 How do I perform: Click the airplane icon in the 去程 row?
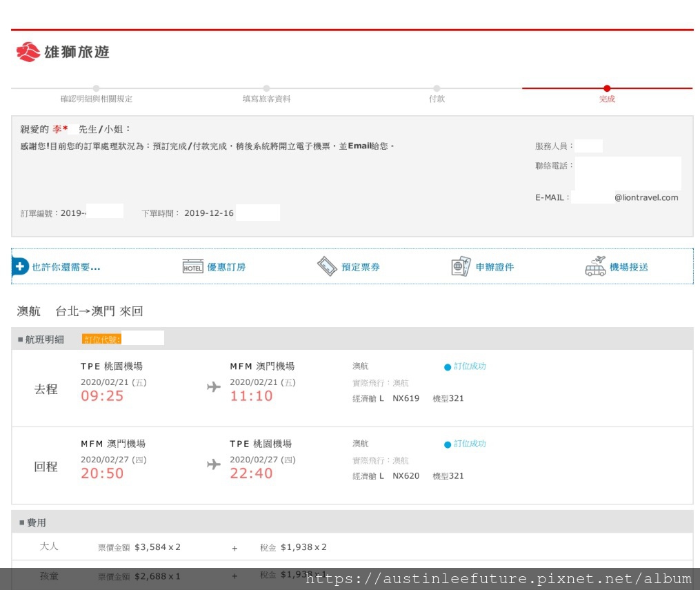click(214, 387)
